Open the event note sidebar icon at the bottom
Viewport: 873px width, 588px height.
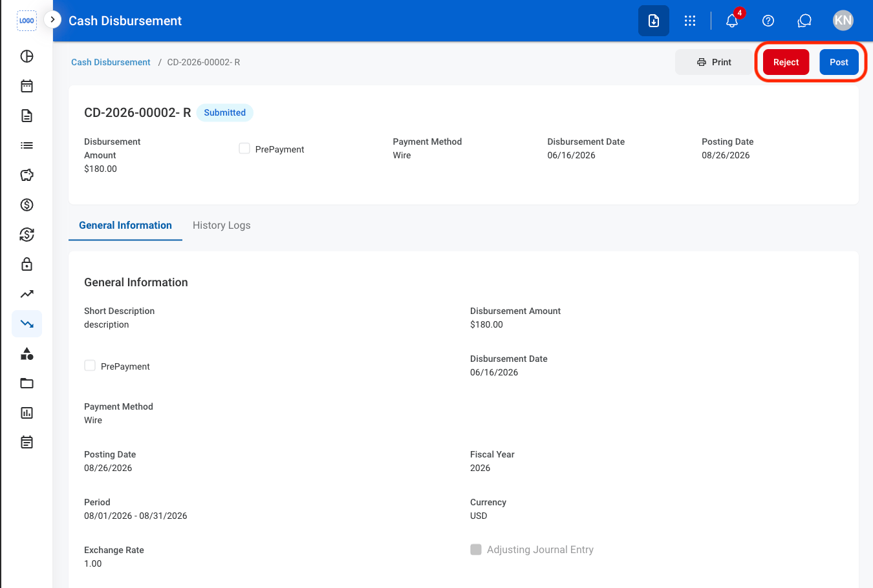(27, 443)
